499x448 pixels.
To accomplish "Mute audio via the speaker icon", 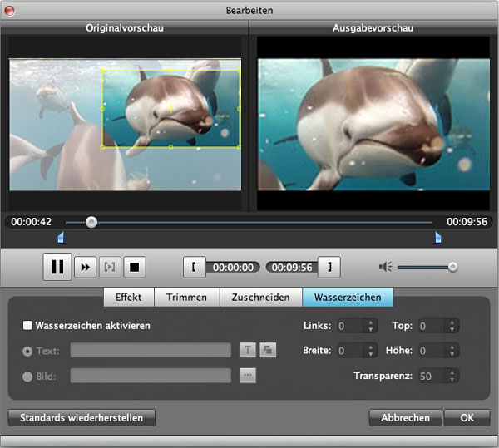I will click(385, 267).
